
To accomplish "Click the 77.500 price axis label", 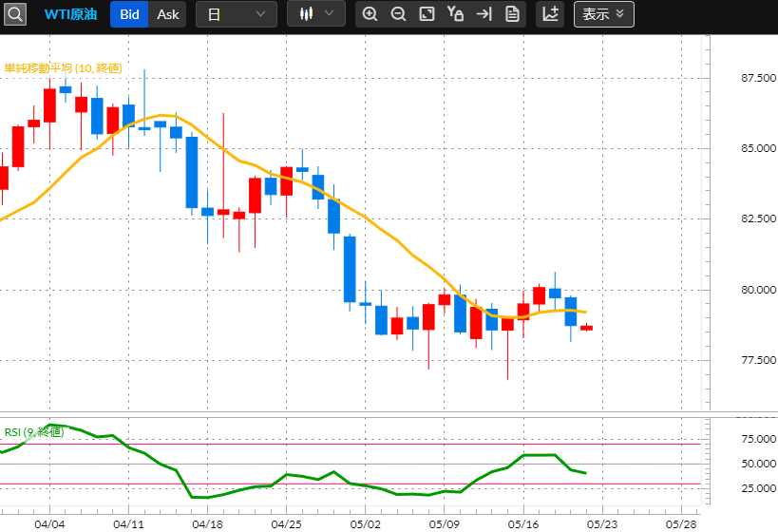I will (758, 360).
